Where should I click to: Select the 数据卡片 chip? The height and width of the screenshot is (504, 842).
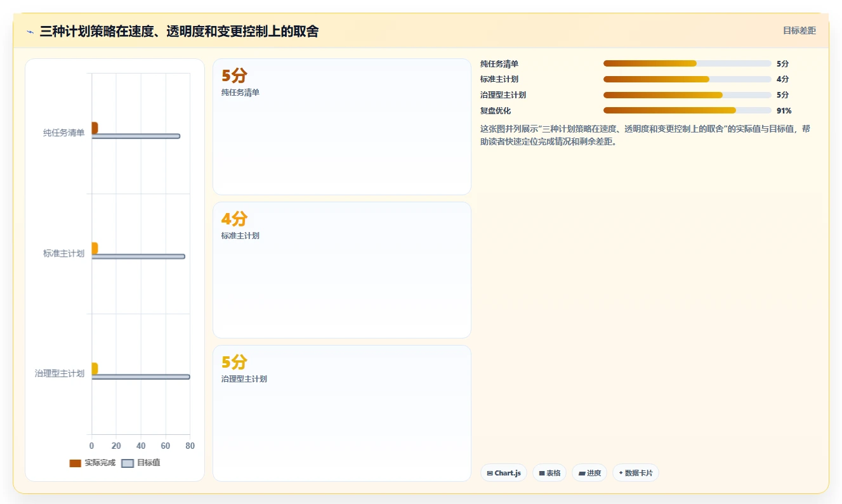pos(636,473)
